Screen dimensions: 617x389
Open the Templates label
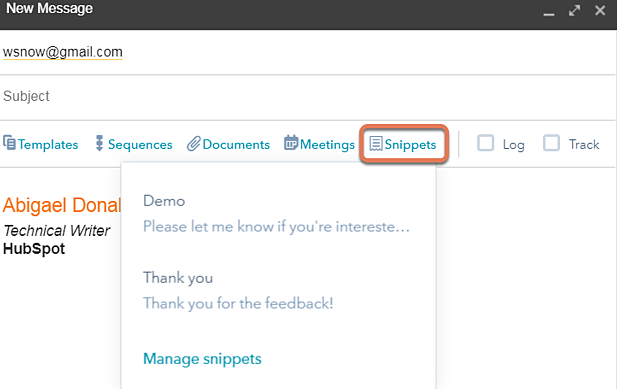pyautogui.click(x=48, y=145)
